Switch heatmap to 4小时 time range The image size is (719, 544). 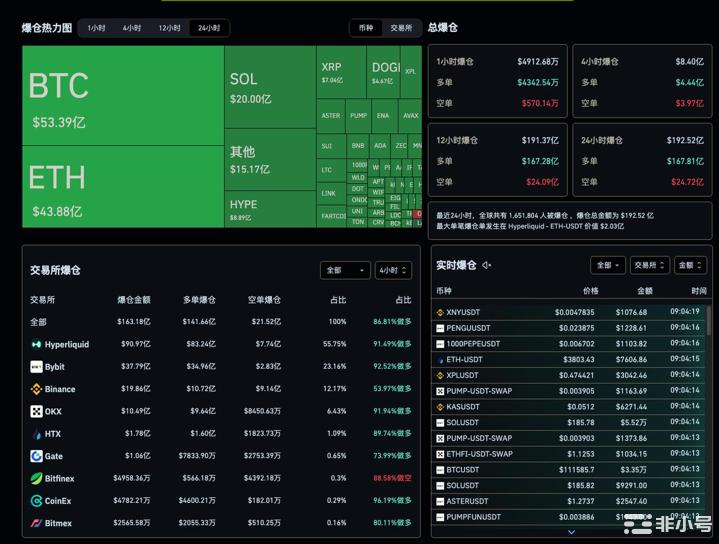[131, 28]
